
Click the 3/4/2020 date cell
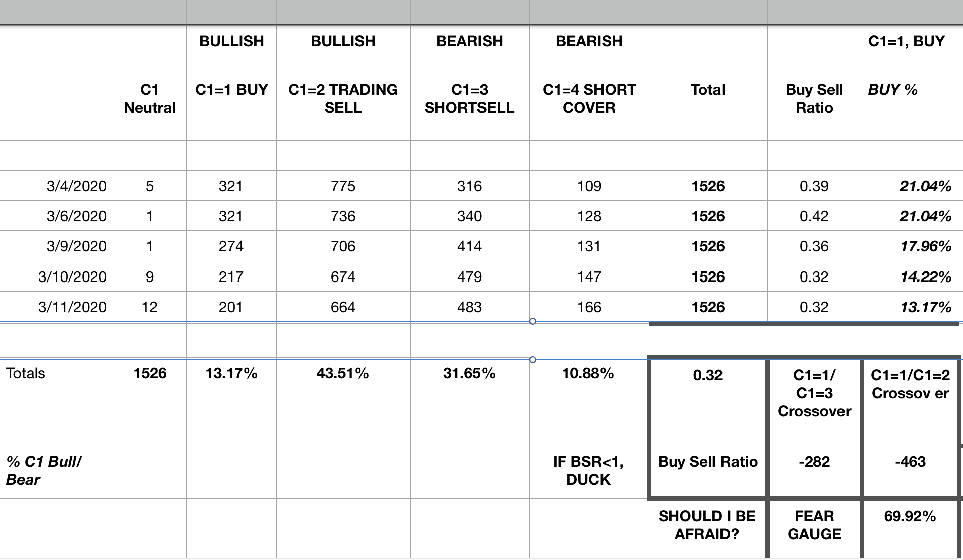pos(76,186)
